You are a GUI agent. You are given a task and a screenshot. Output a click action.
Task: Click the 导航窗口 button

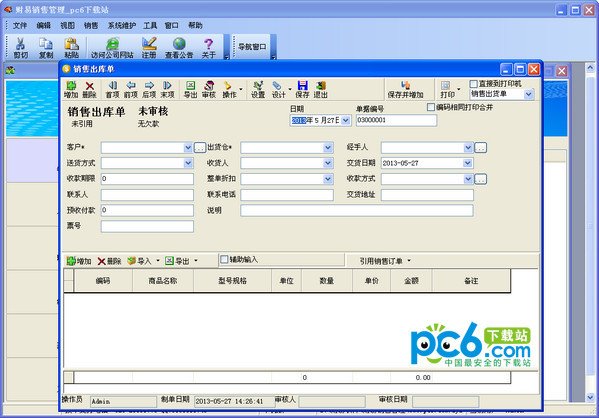coord(252,47)
